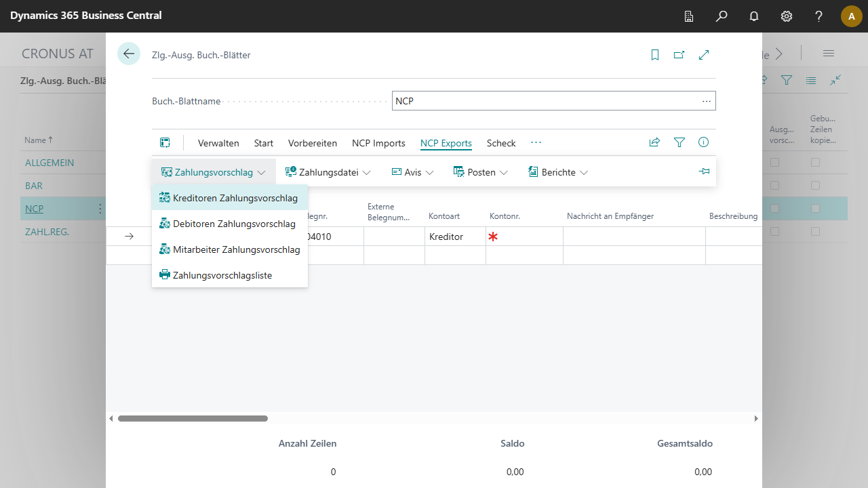
Task: Sort by the Name column header
Action: [39, 140]
